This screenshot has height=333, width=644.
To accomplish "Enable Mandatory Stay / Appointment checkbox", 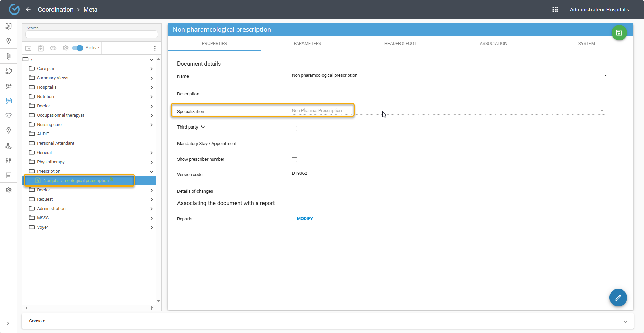I will pyautogui.click(x=294, y=144).
